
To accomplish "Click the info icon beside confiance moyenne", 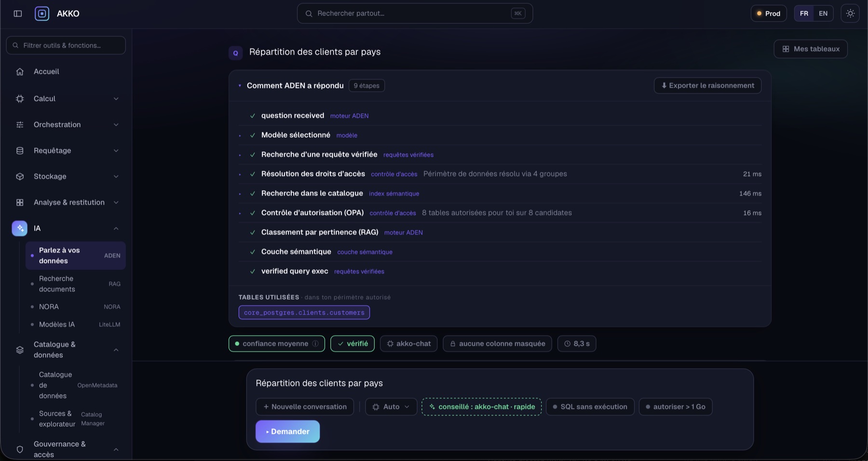I will coord(315,343).
